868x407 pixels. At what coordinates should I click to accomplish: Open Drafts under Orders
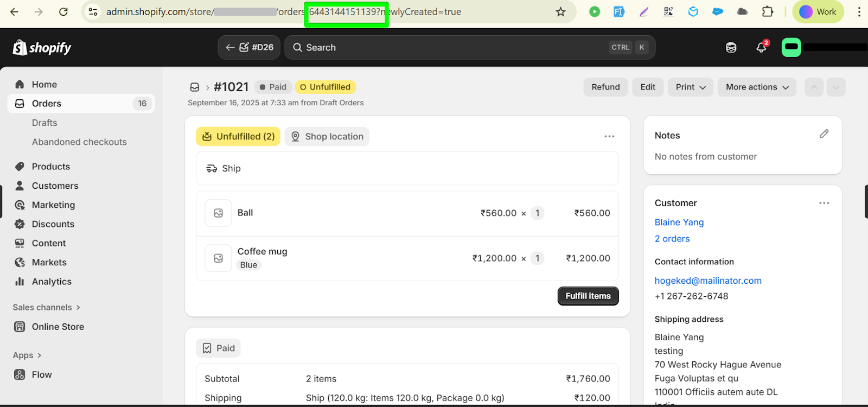(44, 123)
